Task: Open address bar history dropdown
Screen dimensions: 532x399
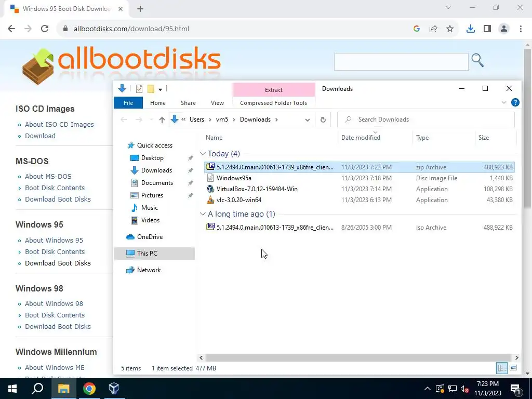Action: (308, 120)
